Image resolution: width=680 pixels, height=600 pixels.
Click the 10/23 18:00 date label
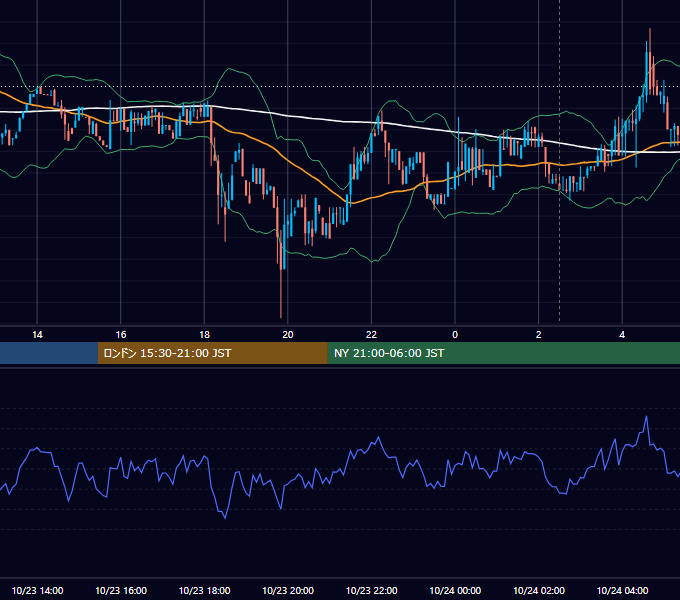(x=204, y=590)
